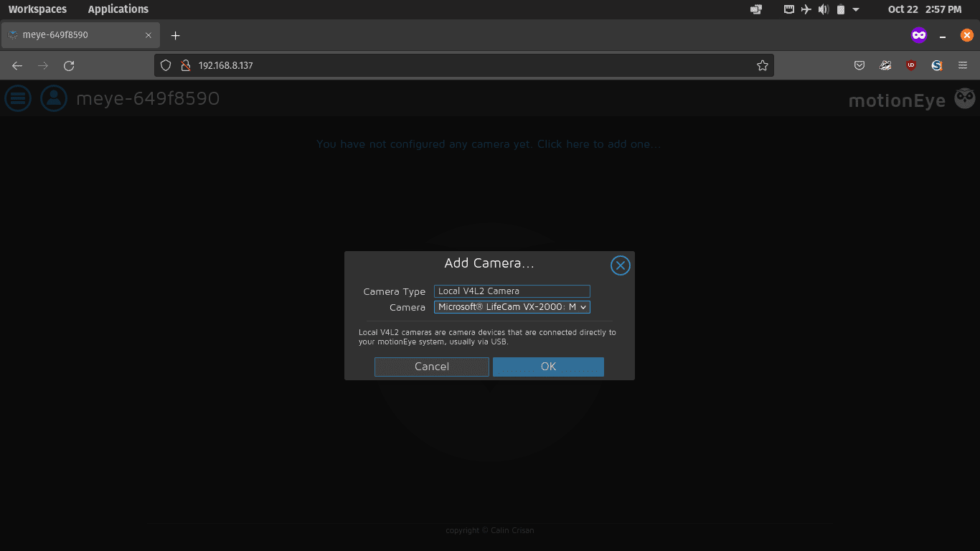Show site security shield information

point(166,65)
